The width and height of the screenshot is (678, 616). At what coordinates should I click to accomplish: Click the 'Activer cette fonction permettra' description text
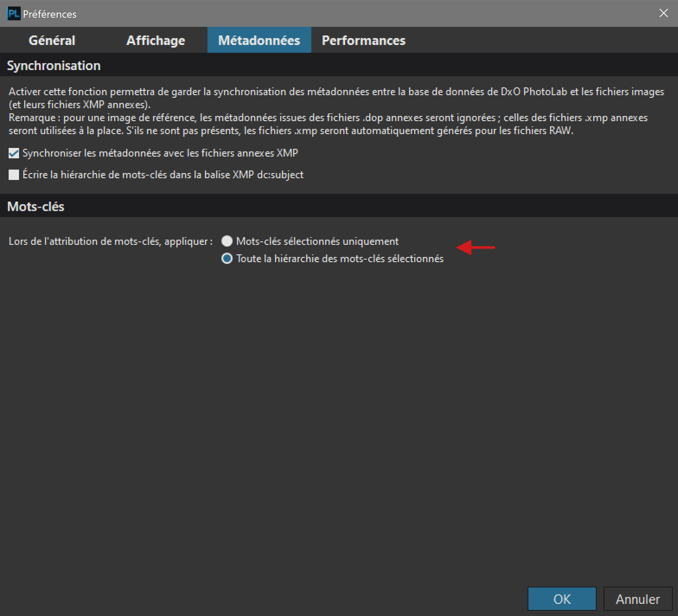click(x=336, y=111)
